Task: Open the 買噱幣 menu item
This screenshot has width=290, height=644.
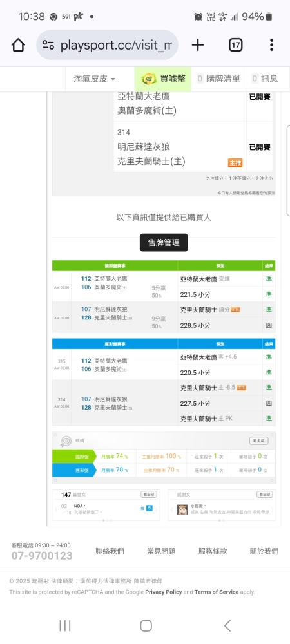Action: (x=163, y=79)
